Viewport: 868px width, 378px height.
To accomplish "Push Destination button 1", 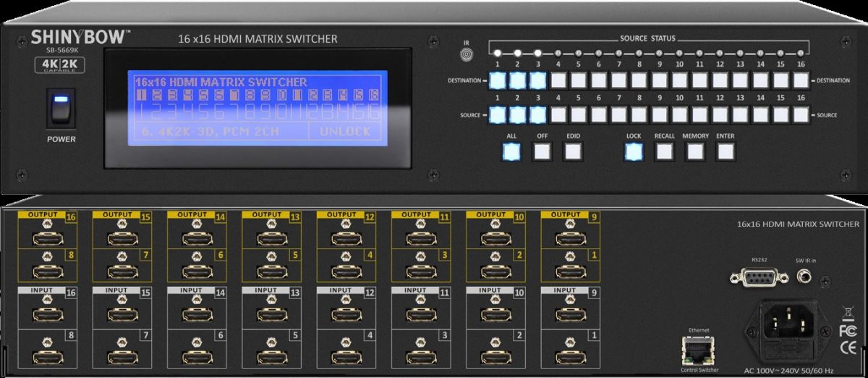I will [x=497, y=80].
